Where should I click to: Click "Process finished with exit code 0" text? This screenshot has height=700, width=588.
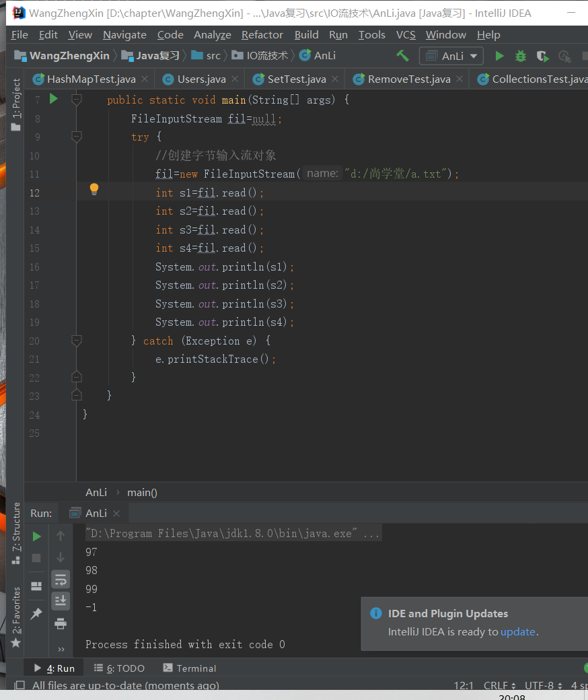pyautogui.click(x=185, y=644)
